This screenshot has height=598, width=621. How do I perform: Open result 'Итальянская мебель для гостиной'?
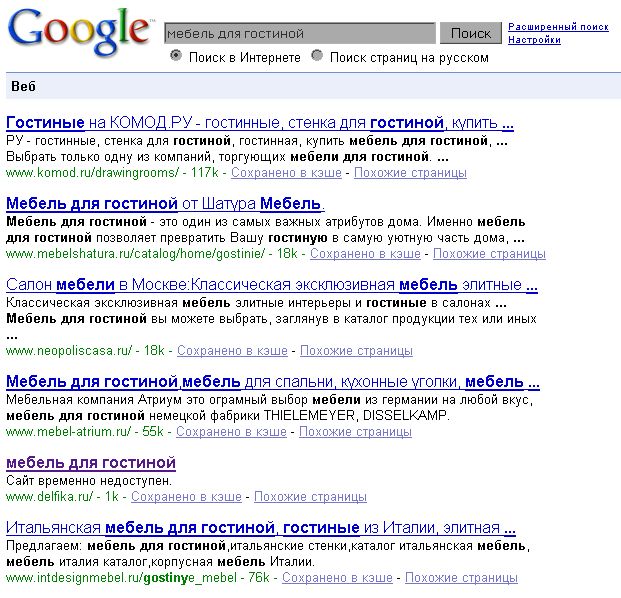[261, 528]
